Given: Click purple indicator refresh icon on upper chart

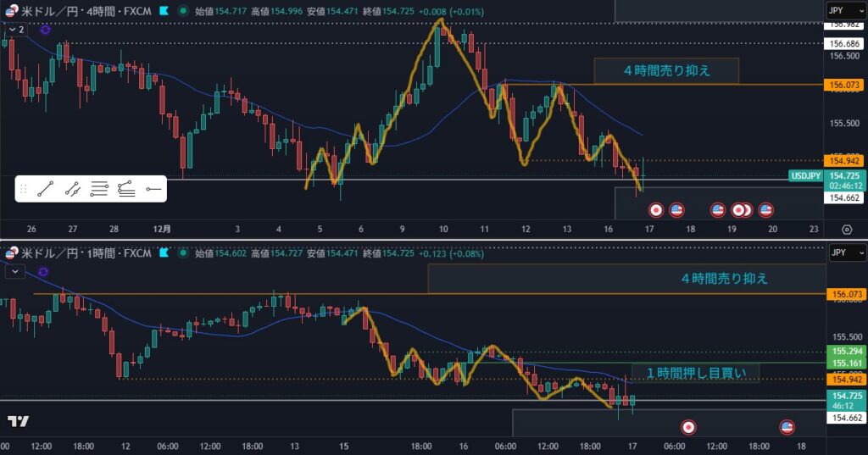Looking at the screenshot, I should 45,29.
